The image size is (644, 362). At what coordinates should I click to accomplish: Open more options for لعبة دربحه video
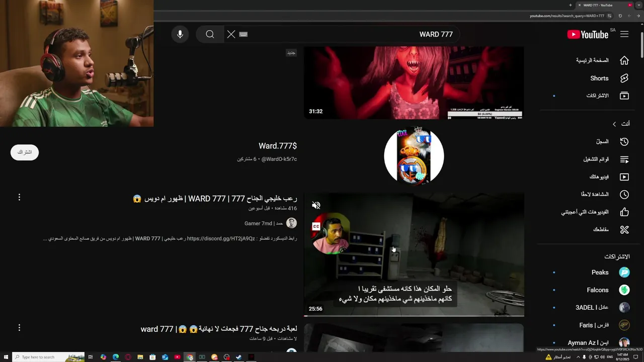point(19,327)
